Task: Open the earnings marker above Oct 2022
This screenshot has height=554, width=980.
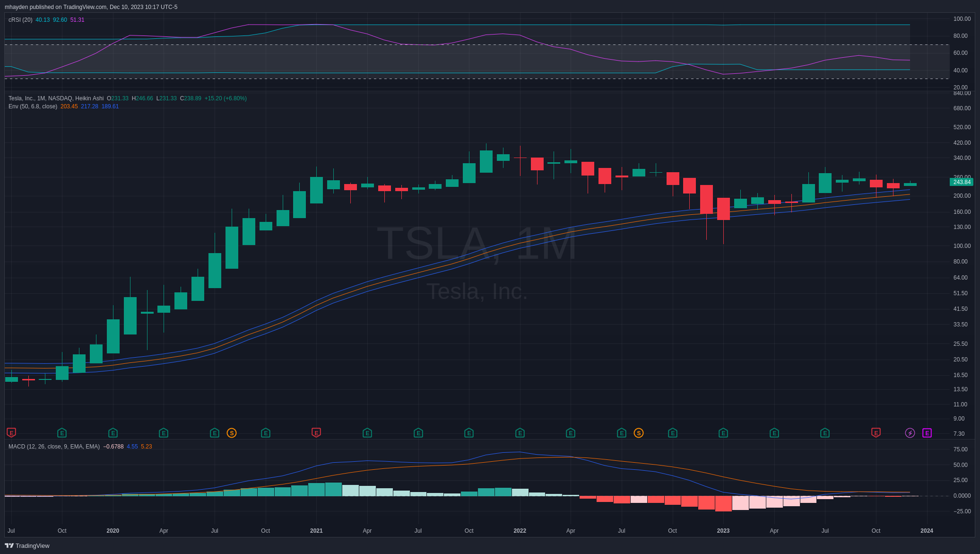Action: pos(673,433)
